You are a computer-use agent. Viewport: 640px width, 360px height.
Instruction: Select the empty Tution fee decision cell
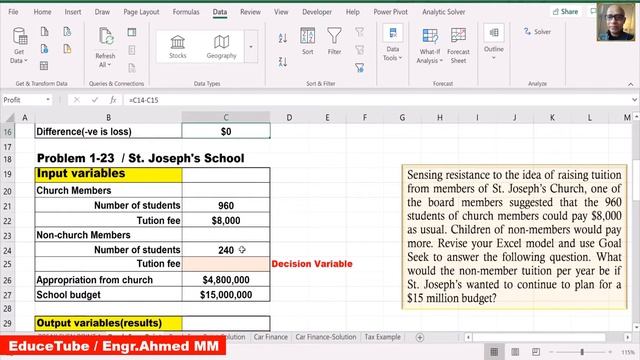tap(226, 264)
